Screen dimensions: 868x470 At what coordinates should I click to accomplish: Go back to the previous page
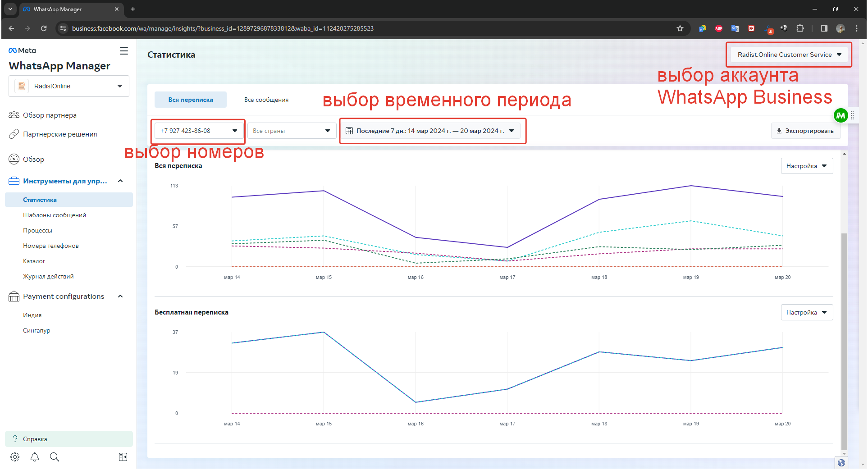point(11,28)
